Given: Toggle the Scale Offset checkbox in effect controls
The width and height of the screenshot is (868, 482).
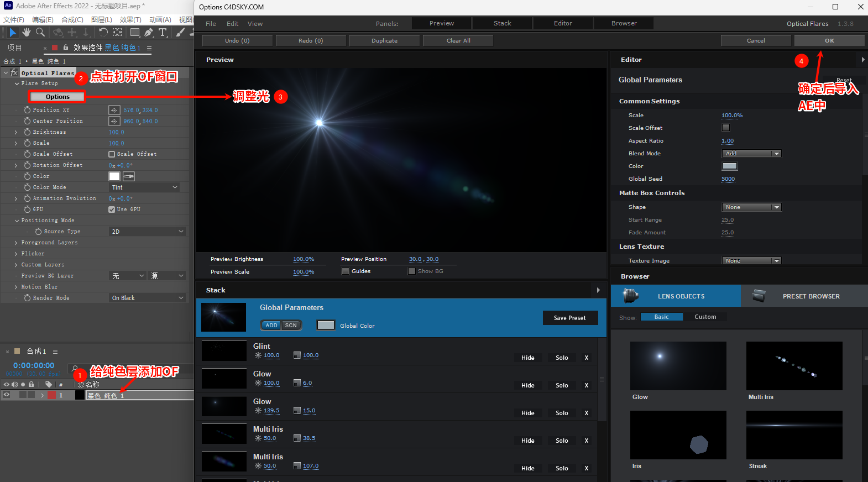Looking at the screenshot, I should pos(112,154).
